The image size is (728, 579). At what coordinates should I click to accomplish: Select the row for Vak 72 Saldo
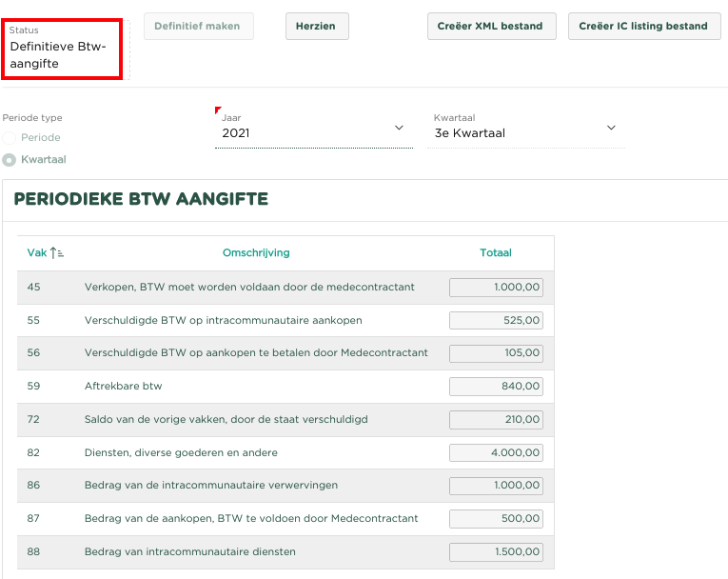[226, 420]
